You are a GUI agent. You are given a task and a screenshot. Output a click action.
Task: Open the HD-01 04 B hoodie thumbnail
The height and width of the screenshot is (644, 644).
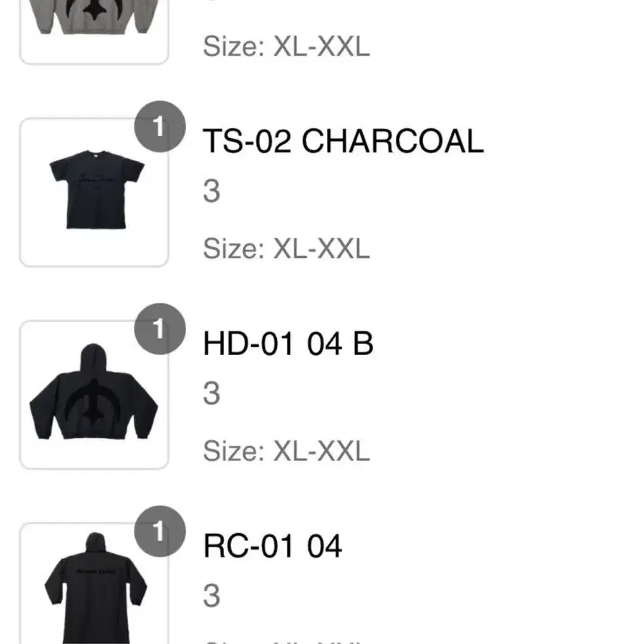pyautogui.click(x=94, y=395)
